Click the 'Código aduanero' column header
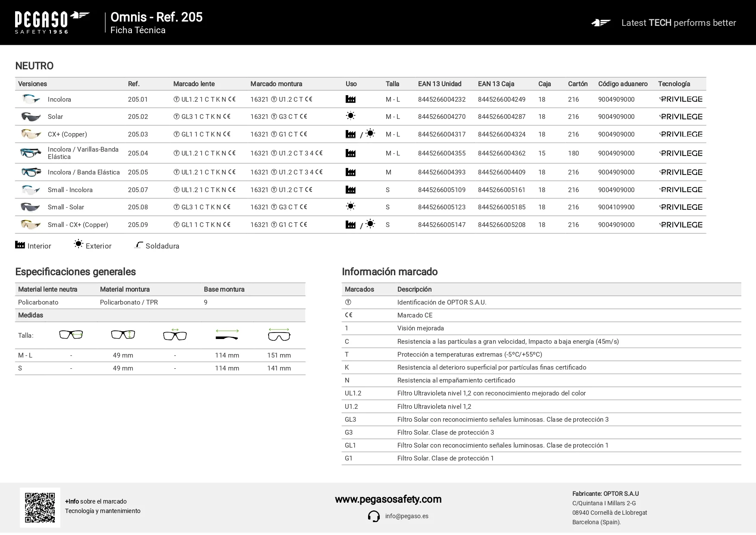This screenshot has height=535, width=756. tap(623, 84)
